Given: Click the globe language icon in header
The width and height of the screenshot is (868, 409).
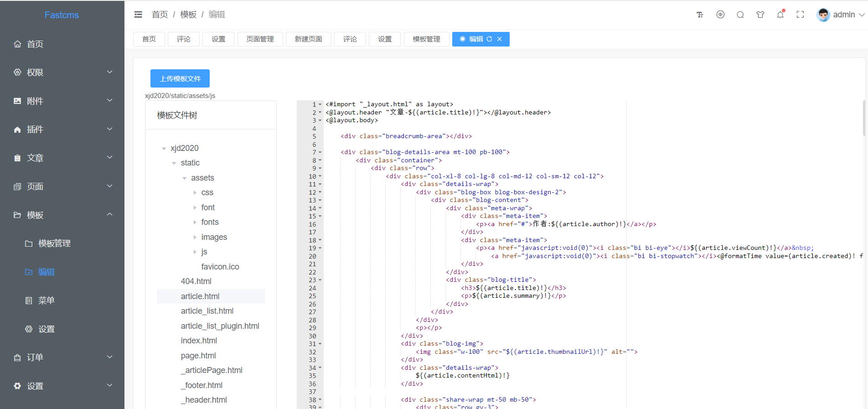Looking at the screenshot, I should 720,15.
